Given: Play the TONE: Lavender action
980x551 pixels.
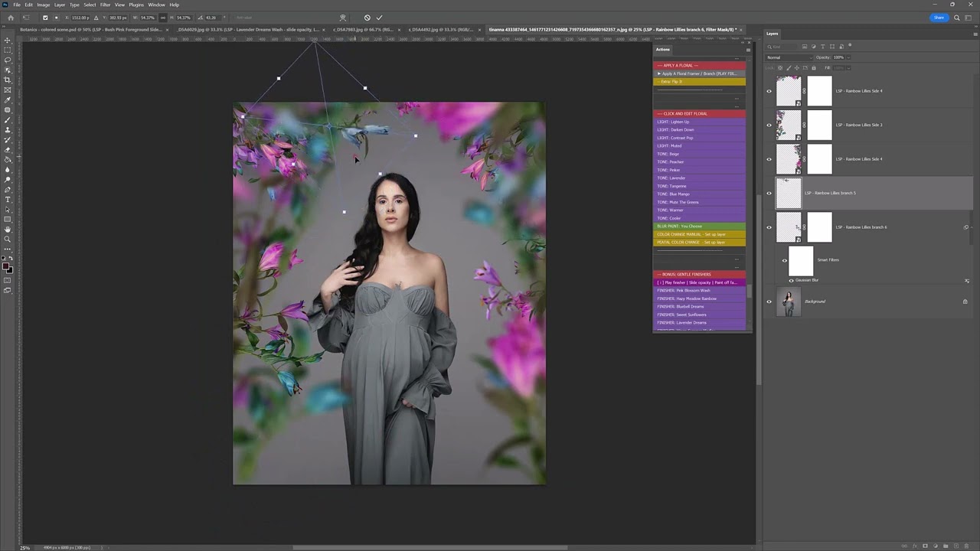Looking at the screenshot, I should tap(699, 178).
